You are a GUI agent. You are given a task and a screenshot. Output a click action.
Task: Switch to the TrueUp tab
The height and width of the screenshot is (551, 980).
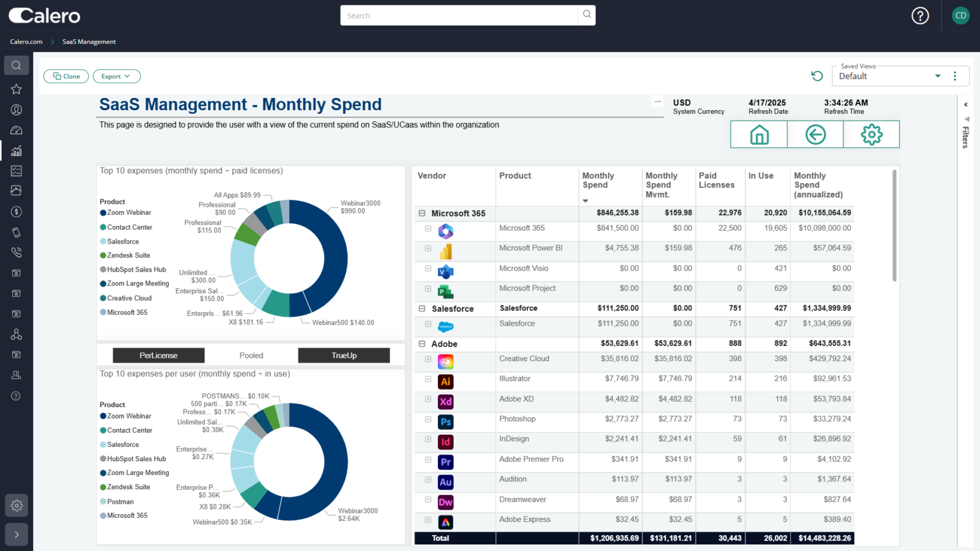pos(344,355)
